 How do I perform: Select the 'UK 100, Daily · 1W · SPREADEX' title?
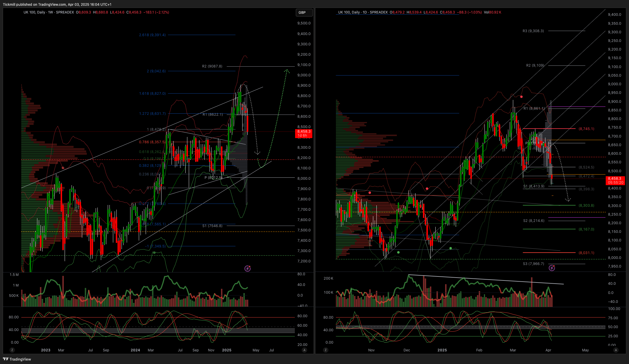[49, 12]
